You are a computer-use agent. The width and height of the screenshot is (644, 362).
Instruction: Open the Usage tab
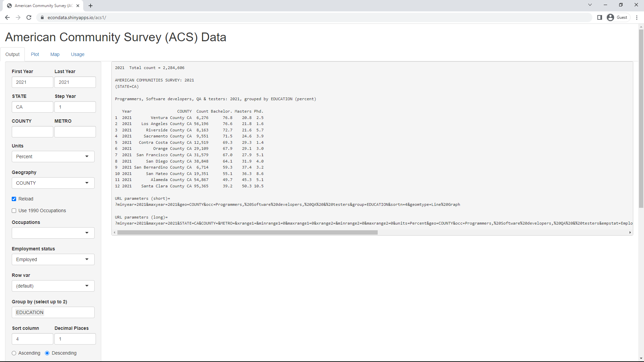point(77,54)
